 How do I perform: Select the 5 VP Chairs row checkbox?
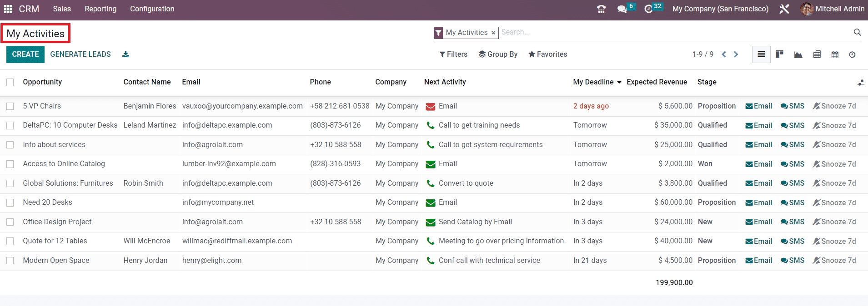(10, 106)
